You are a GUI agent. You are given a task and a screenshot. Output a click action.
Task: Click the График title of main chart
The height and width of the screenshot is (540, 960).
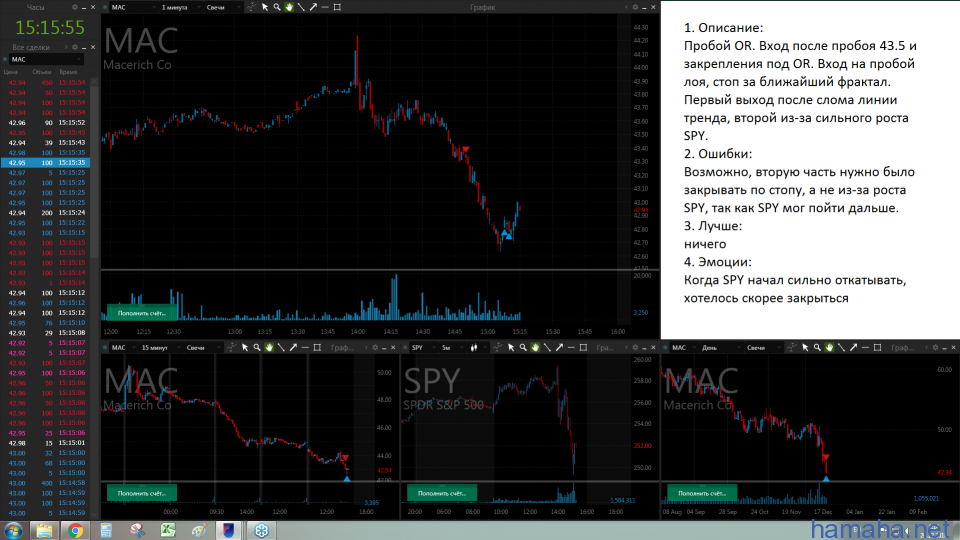(x=482, y=7)
